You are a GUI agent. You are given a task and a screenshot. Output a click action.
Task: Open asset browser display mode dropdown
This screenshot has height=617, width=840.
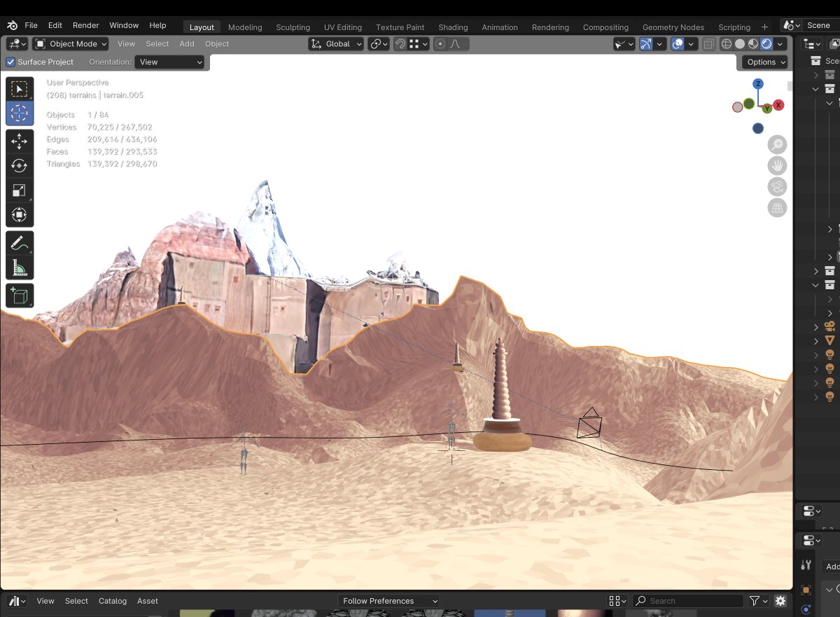pyautogui.click(x=617, y=601)
